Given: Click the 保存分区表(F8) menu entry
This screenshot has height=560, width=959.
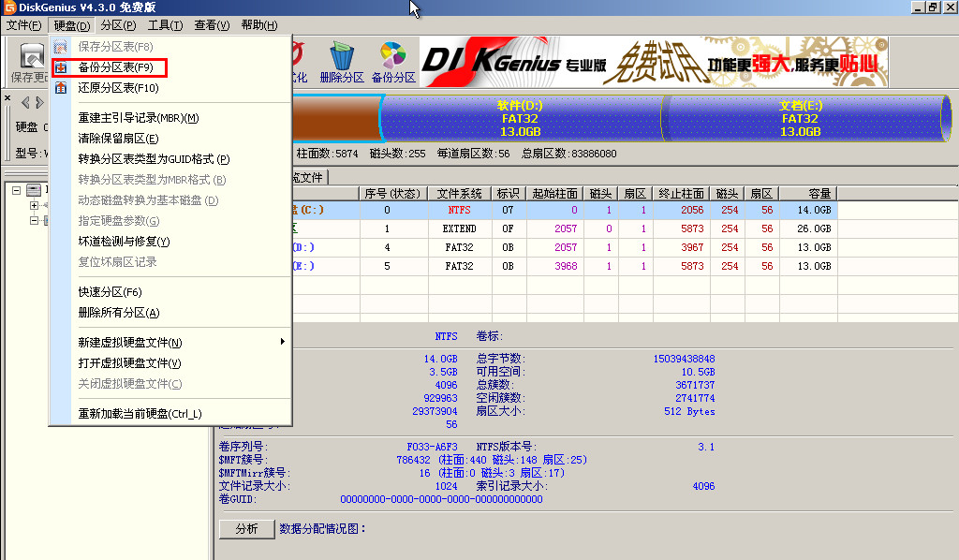Looking at the screenshot, I should (115, 47).
